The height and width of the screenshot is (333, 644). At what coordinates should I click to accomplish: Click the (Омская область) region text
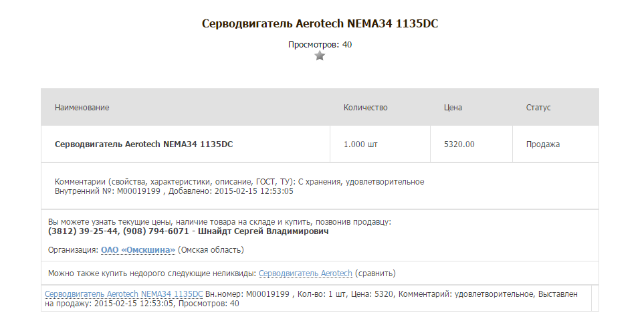click(211, 250)
